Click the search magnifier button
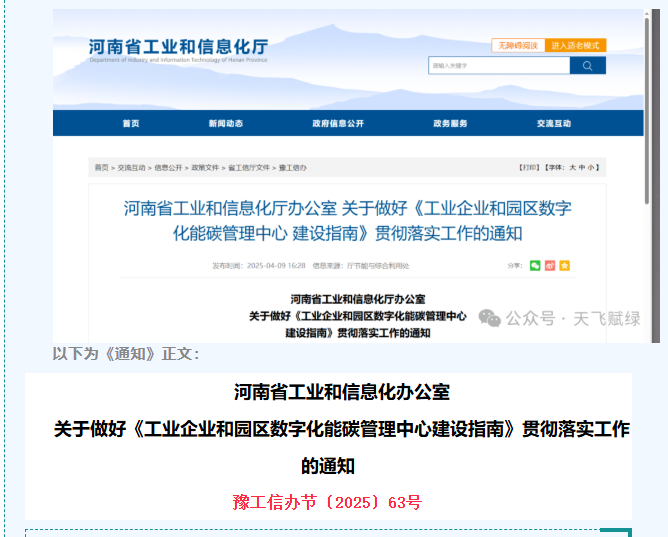Viewport: 668px width, 537px height. pyautogui.click(x=587, y=66)
